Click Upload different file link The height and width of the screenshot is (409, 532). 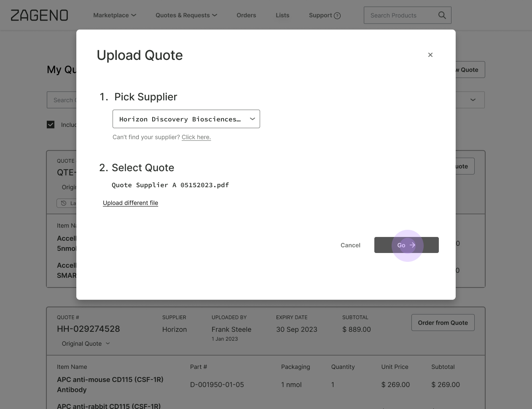130,203
